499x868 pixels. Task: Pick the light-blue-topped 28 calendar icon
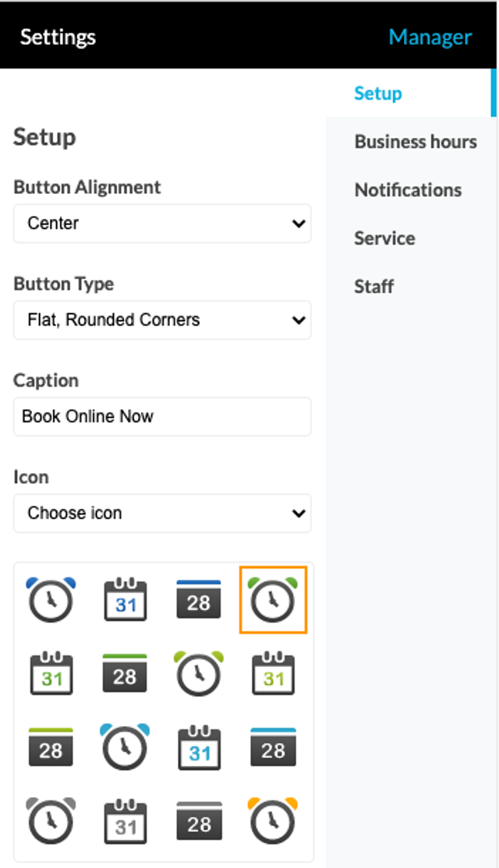click(x=273, y=747)
